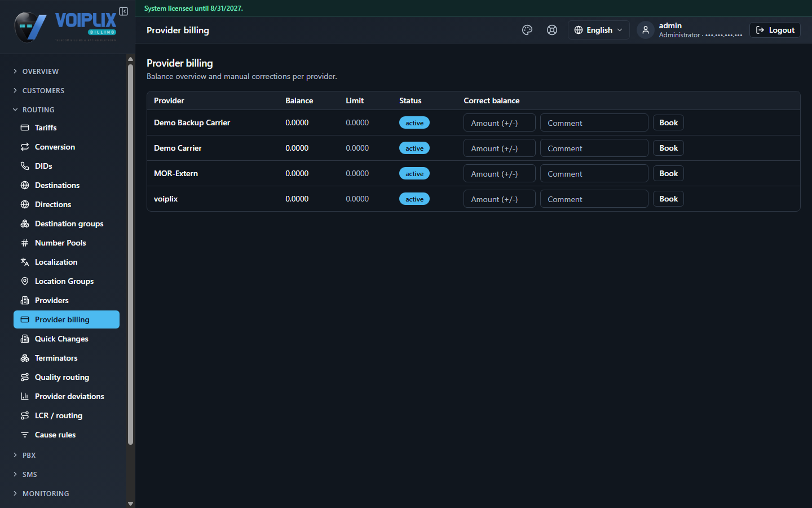Click the Location Groups pin icon
The height and width of the screenshot is (508, 812).
pos(25,281)
